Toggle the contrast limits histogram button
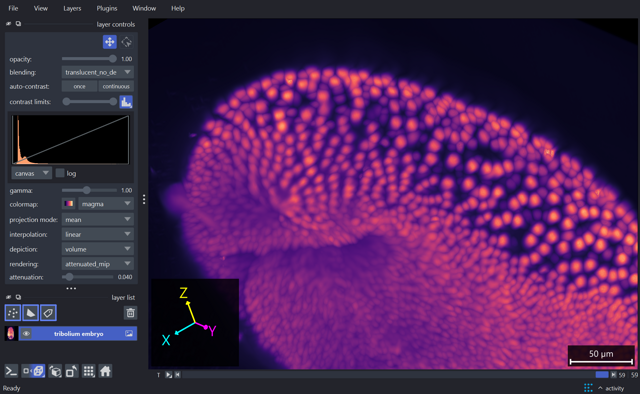Screen dimensions: 640x394 coord(126,102)
